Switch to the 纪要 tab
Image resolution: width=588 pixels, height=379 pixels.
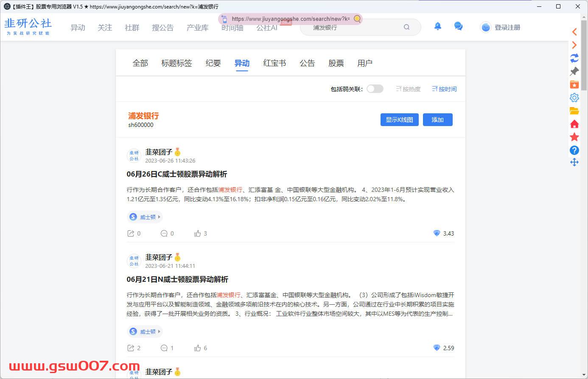point(213,63)
